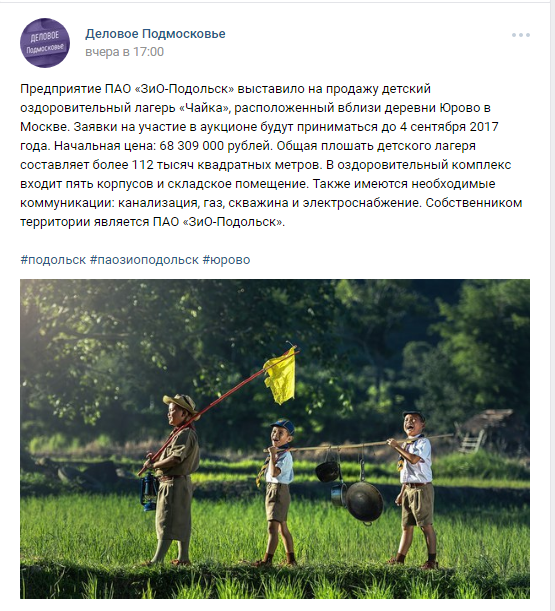Click the small black pot hanging on pole
Viewport: 555px width, 611px height.
pyautogui.click(x=327, y=471)
